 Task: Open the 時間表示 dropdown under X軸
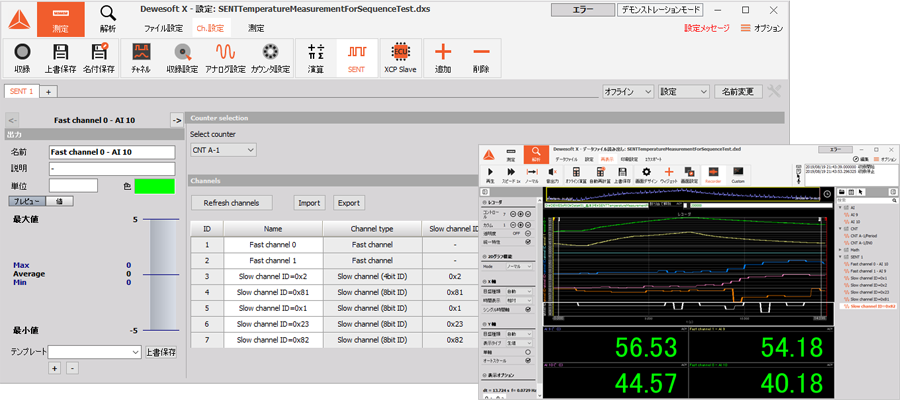point(518,300)
